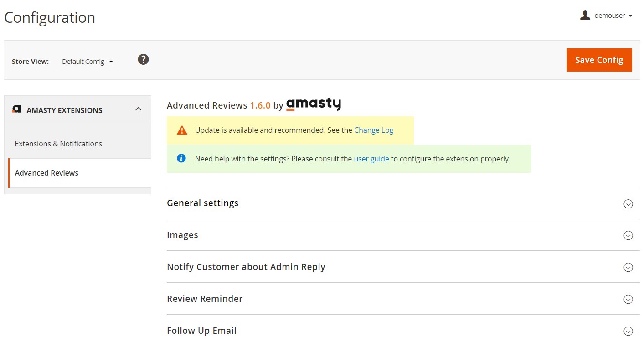This screenshot has height=348, width=644.
Task: Click Notify Customer about Admin Reply heading
Action: pos(246,267)
